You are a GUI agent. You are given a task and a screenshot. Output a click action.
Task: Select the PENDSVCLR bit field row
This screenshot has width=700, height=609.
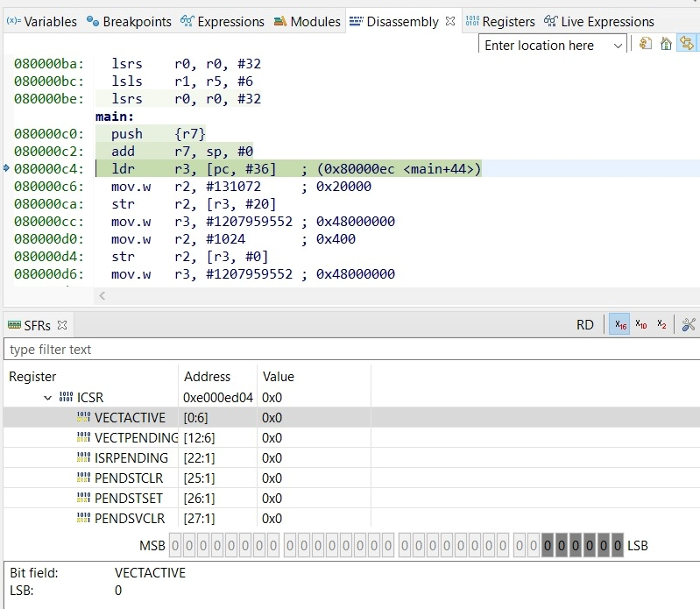[351, 518]
